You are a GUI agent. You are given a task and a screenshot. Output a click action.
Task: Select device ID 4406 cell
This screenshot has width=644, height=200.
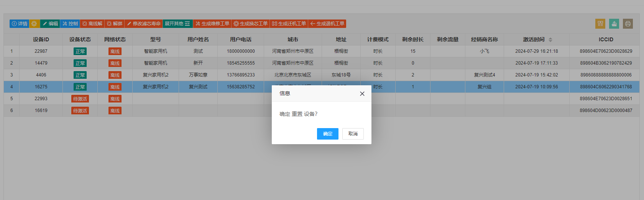tap(41, 75)
